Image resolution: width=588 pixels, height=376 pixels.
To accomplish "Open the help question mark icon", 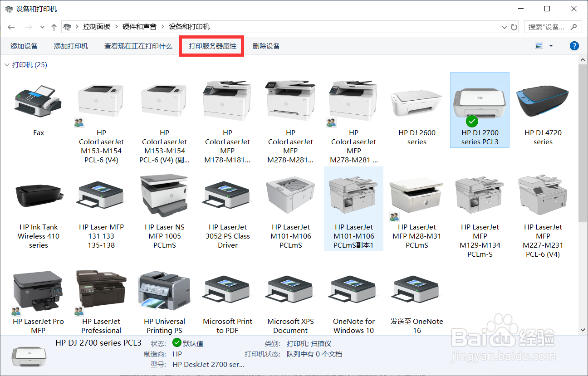I will 574,46.
